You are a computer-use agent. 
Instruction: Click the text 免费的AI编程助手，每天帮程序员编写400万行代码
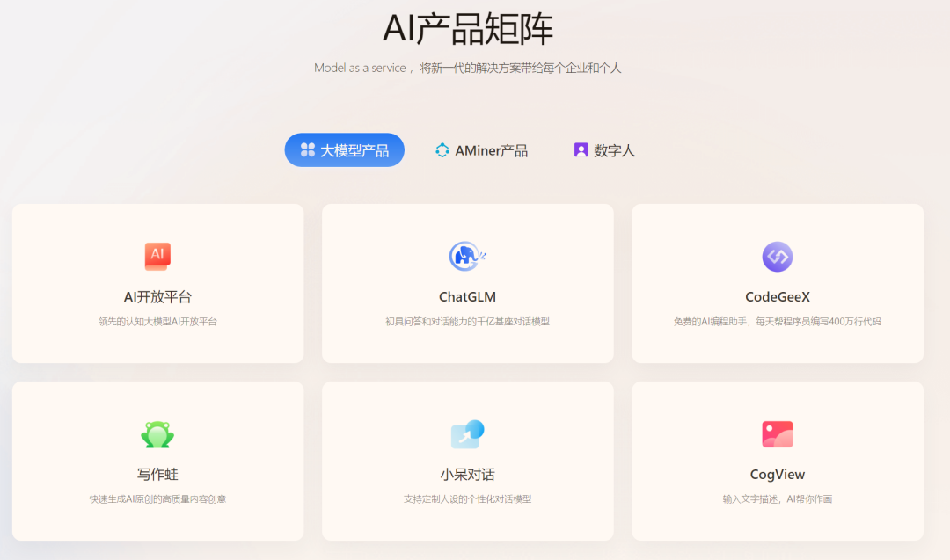tap(778, 322)
